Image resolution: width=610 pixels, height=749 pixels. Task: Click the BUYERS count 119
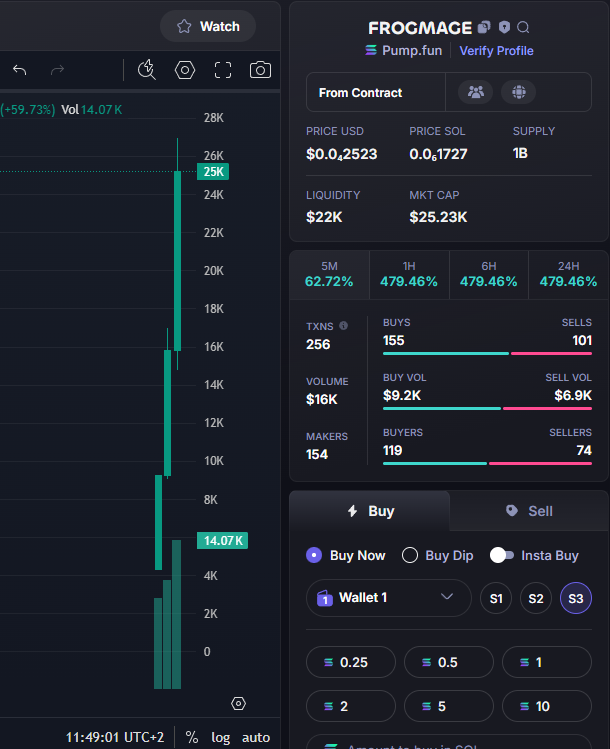tap(392, 450)
